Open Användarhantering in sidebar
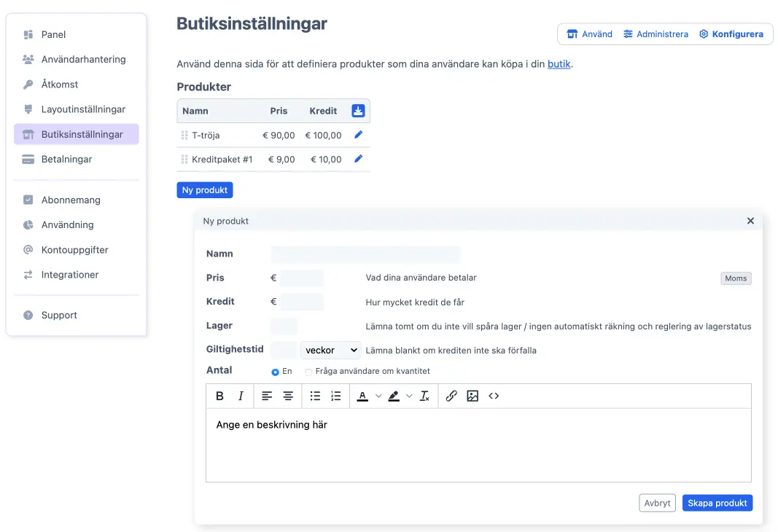 77,60
